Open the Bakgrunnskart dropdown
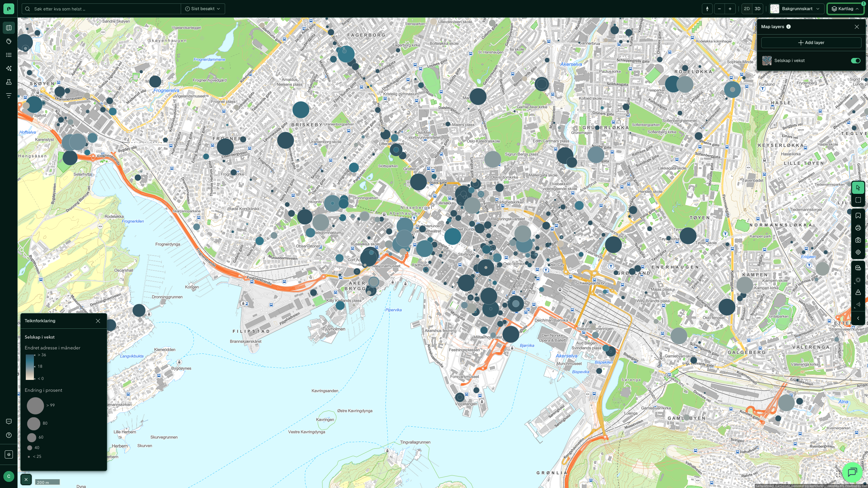Screen dimensions: 868x488 [797, 9]
